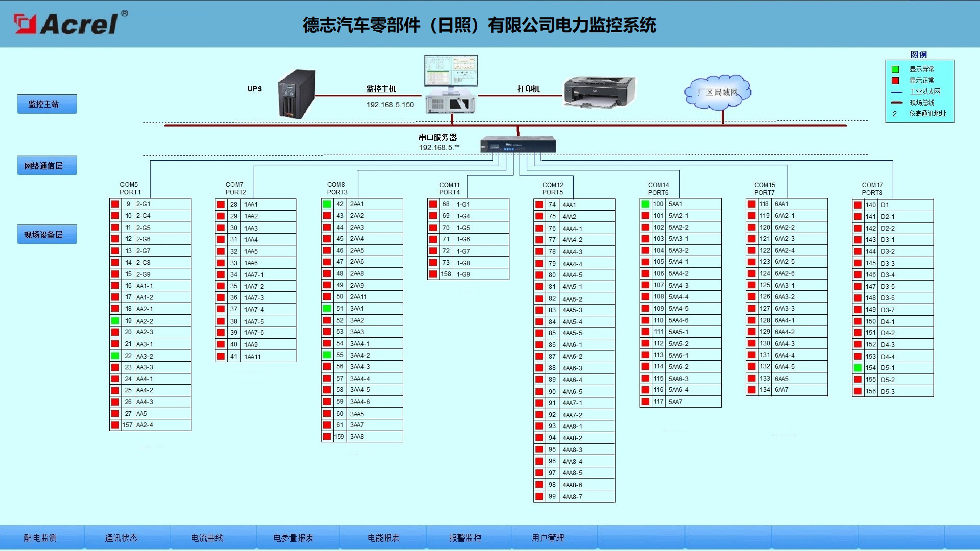
Task: Click green status indicator for 5AA1
Action: point(646,204)
